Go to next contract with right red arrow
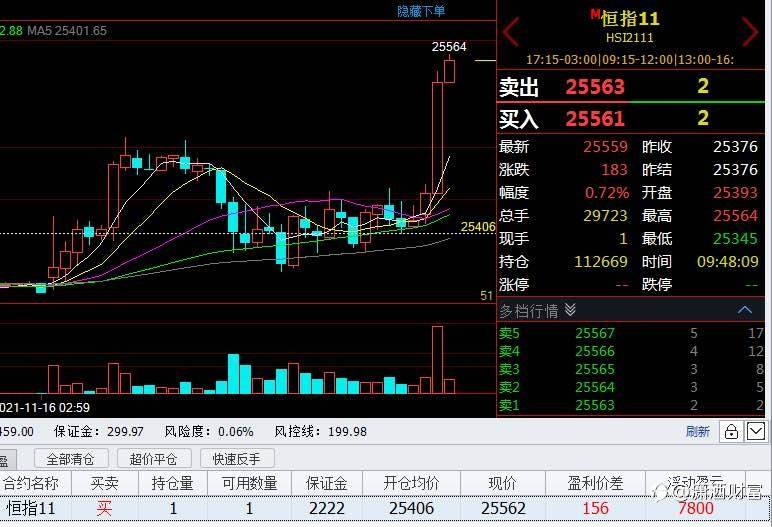Viewport: 772px width, 527px height. click(750, 32)
